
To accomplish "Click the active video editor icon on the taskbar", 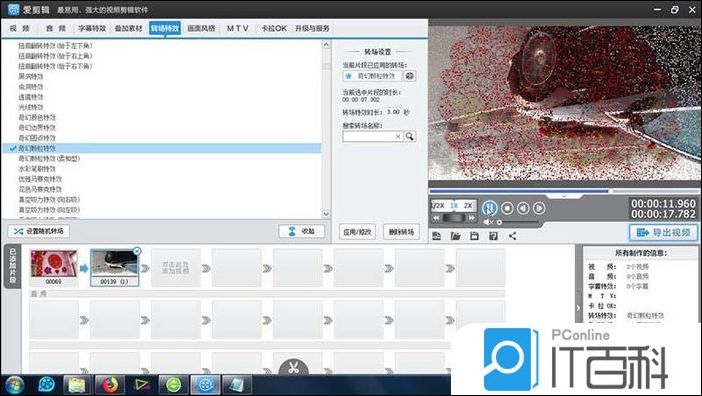I will coord(205,385).
